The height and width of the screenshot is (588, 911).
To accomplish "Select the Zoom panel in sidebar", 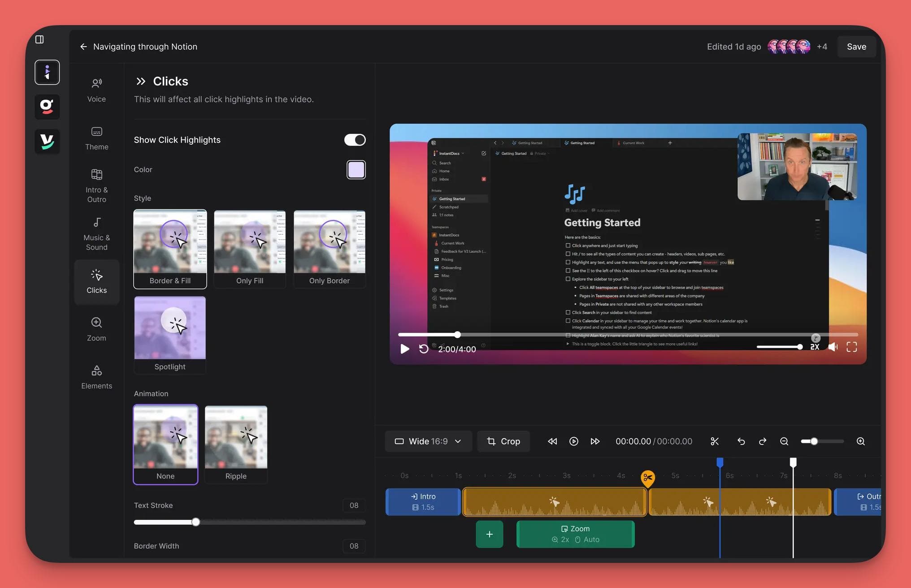I will coord(96,329).
